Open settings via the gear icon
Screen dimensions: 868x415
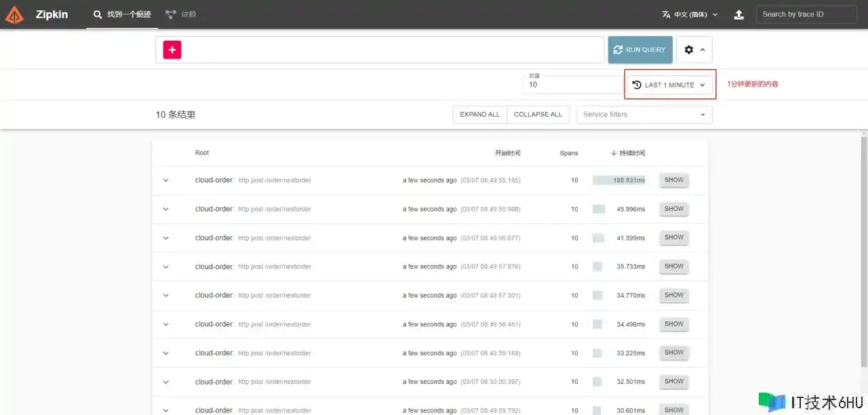click(x=689, y=50)
